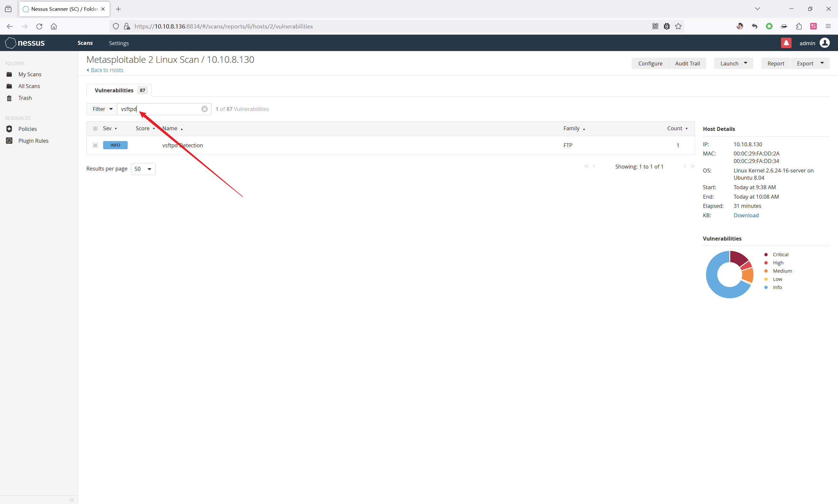
Task: Click the Low legend color dot
Action: point(766,279)
